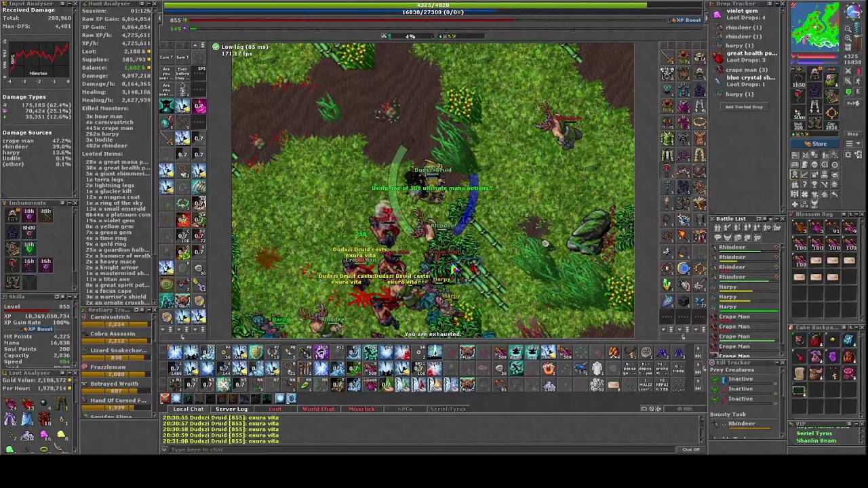Click the Stop button
Image resolution: width=868 pixels, height=488 pixels.
[x=853, y=134]
